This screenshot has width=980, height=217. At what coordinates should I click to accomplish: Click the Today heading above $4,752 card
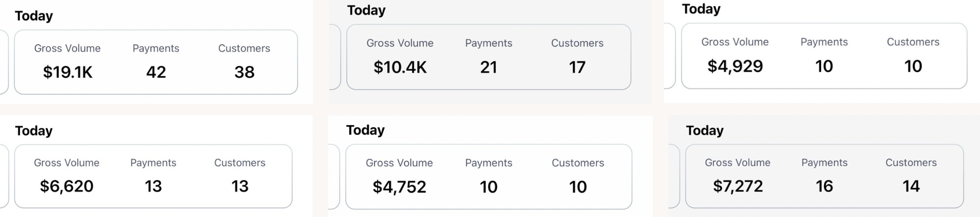coord(365,130)
